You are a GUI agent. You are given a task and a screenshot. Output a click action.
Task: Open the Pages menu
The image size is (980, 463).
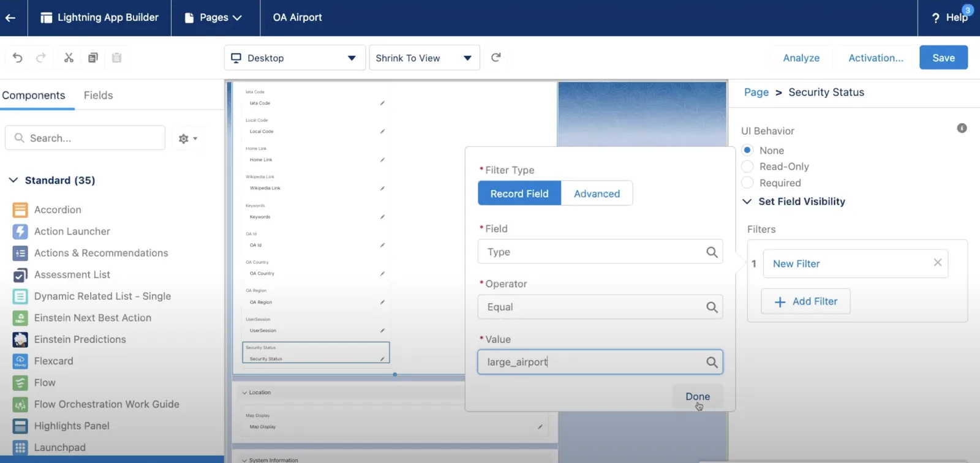[x=213, y=18]
